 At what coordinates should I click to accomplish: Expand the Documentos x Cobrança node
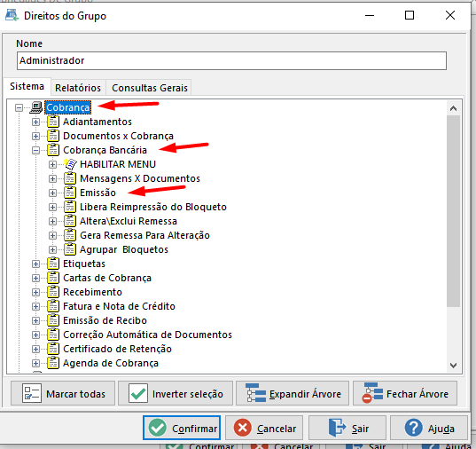click(x=35, y=136)
